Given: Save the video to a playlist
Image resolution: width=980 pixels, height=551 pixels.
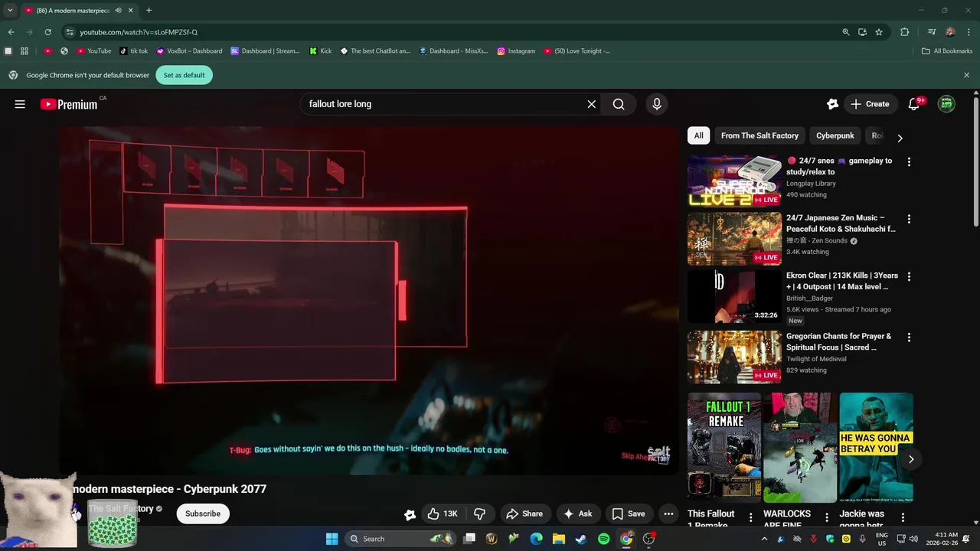Looking at the screenshot, I should click(x=628, y=514).
